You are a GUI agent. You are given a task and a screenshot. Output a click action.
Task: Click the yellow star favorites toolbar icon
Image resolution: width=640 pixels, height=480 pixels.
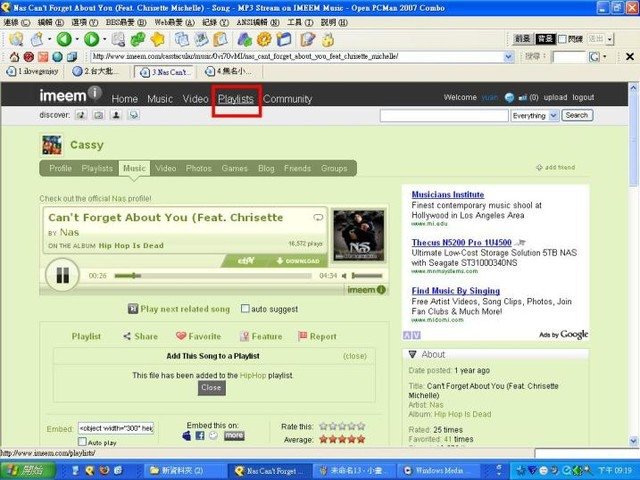pos(158,39)
